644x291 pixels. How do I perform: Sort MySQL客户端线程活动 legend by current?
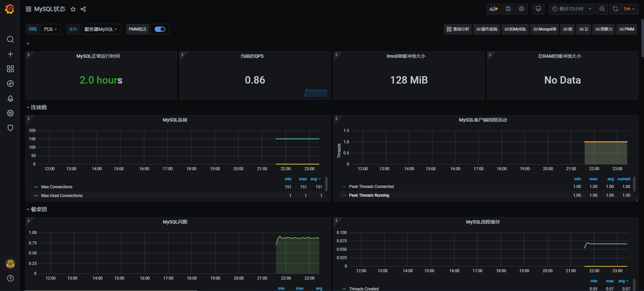coord(624,179)
